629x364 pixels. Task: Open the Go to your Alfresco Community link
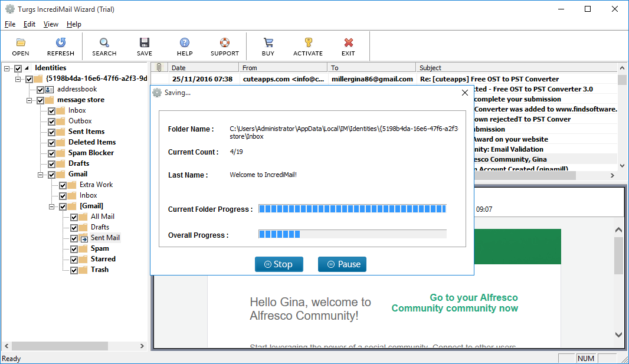coord(454,303)
